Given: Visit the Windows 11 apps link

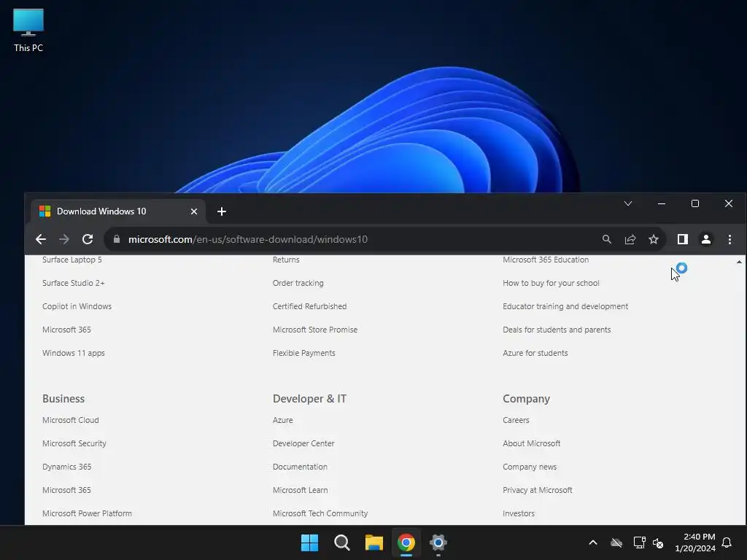Looking at the screenshot, I should coord(74,353).
